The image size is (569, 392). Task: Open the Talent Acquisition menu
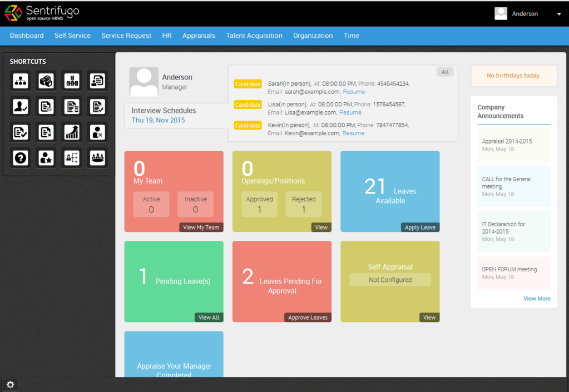click(254, 36)
